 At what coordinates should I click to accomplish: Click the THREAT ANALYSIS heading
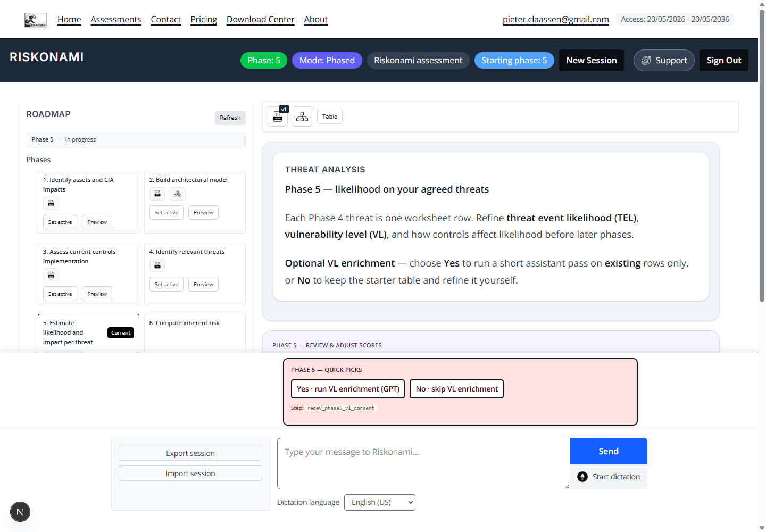(x=325, y=170)
